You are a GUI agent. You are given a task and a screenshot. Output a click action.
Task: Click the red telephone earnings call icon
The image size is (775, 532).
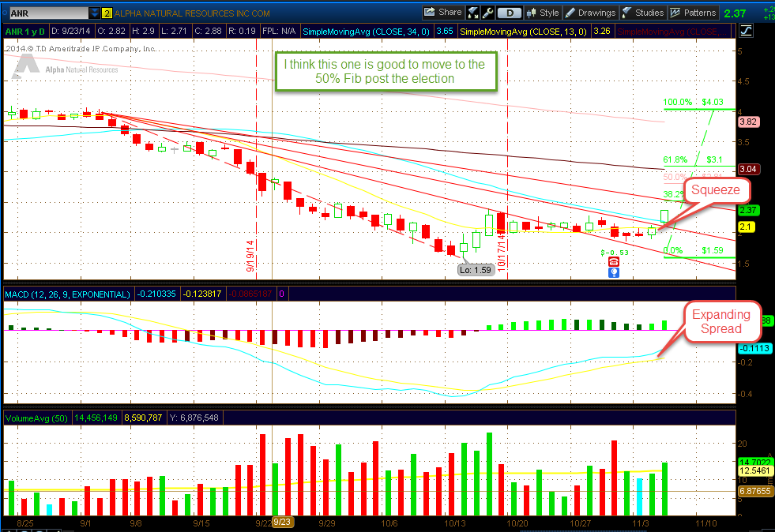[613, 262]
